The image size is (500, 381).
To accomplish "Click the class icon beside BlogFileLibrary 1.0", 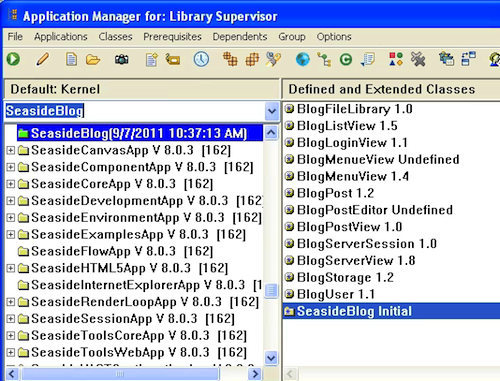I will (290, 109).
